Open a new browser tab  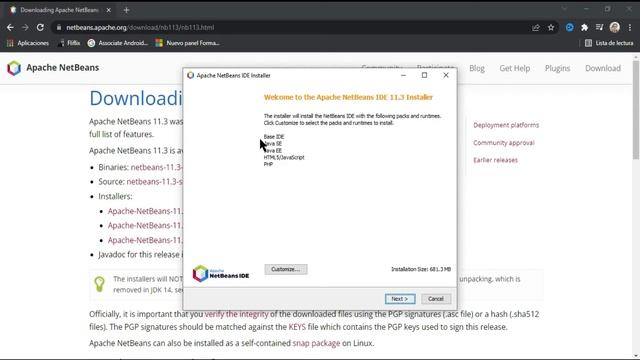tap(127, 10)
